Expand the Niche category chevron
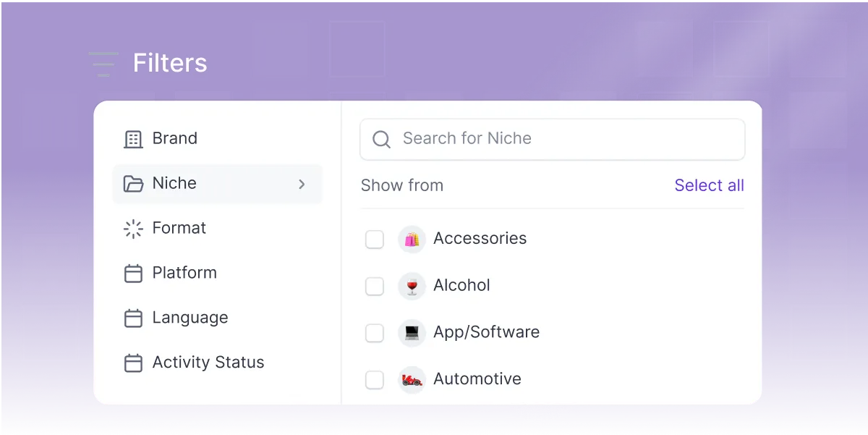The width and height of the screenshot is (868, 435). pyautogui.click(x=302, y=184)
